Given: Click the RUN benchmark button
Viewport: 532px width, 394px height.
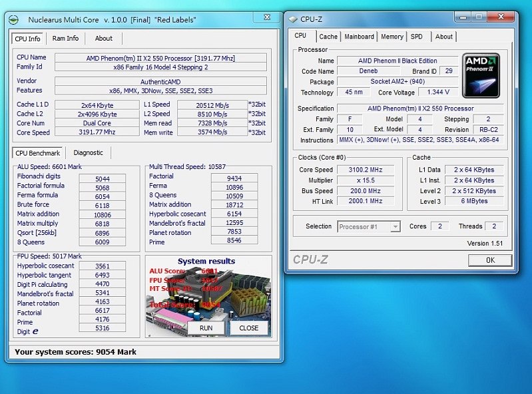Looking at the screenshot, I should tap(206, 328).
